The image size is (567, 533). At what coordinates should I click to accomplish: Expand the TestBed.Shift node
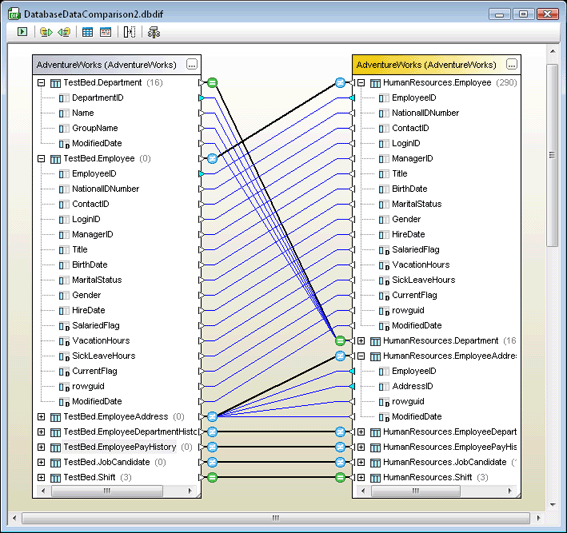[41, 477]
